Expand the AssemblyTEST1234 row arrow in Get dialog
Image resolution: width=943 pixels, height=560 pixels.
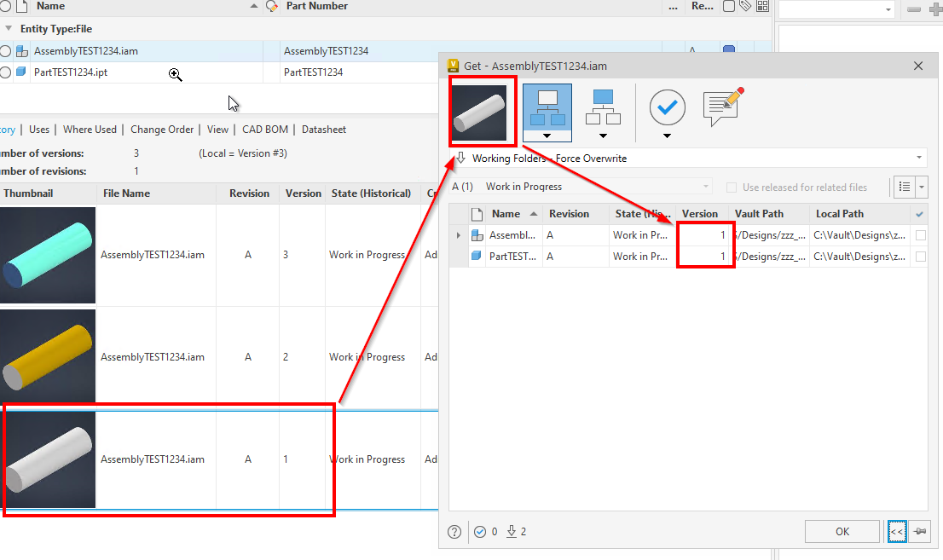click(x=459, y=234)
